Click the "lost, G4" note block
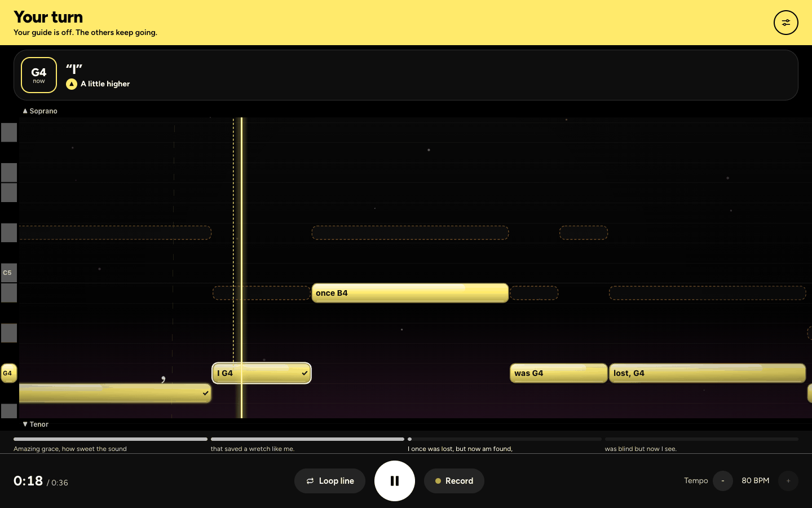The height and width of the screenshot is (508, 812). point(708,373)
